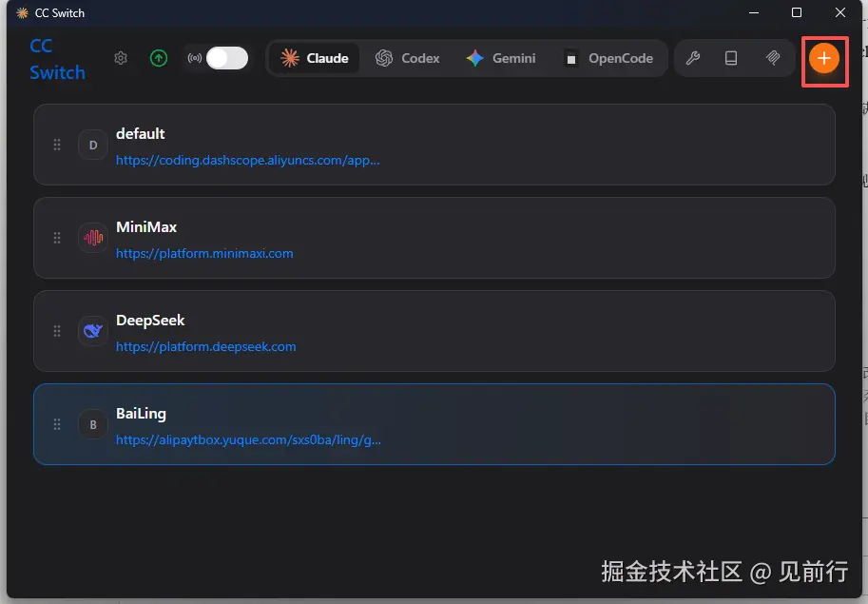The image size is (868, 604).
Task: Click the MCP layers icon next to add button
Action: point(773,58)
